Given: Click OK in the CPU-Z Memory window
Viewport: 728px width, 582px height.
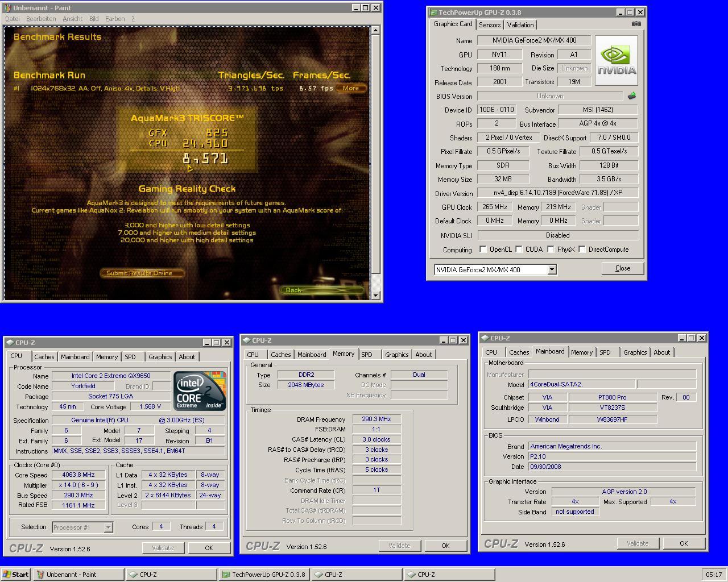Looking at the screenshot, I should tap(445, 546).
